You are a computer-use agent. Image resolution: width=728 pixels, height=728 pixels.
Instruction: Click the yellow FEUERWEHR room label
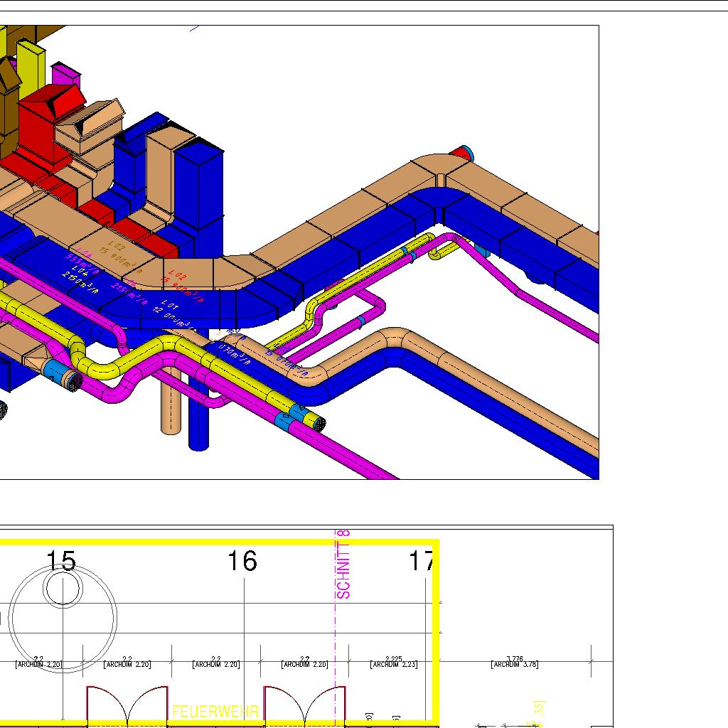click(x=215, y=711)
